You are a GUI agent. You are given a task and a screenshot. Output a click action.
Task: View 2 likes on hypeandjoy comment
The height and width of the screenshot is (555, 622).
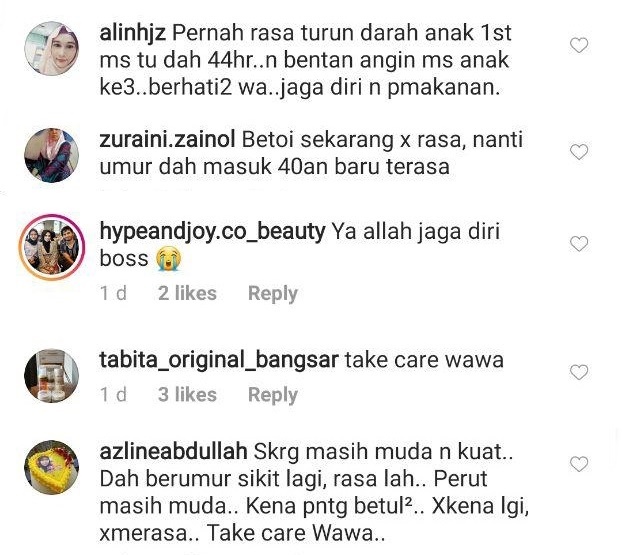pyautogui.click(x=187, y=294)
